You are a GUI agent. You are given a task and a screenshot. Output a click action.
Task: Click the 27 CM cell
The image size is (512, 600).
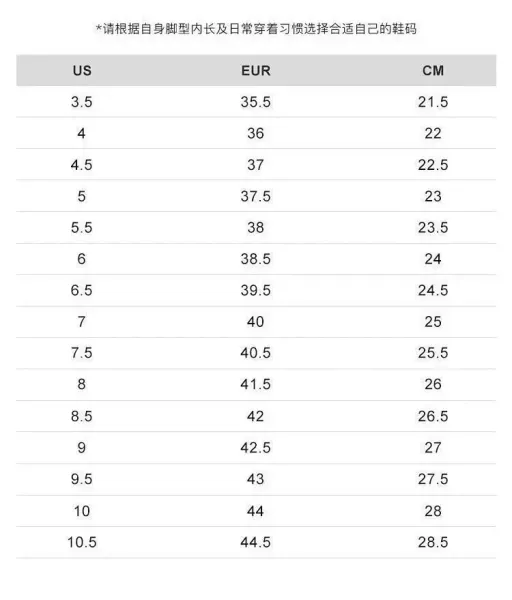pos(433,448)
